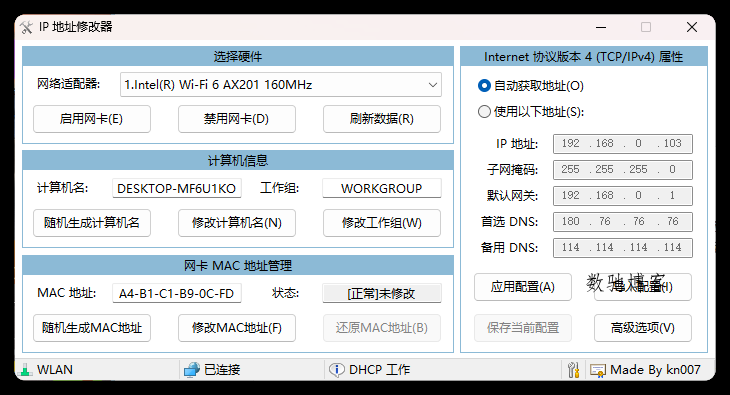Viewport: 730px width, 395px height.
Task: Click the 刷新数据(R) button
Action: (382, 119)
